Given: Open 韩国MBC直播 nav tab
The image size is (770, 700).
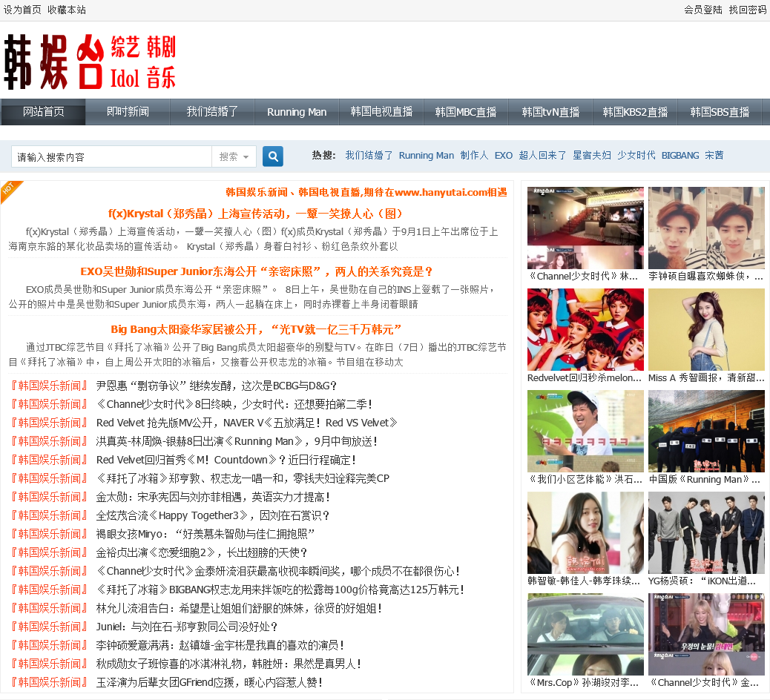Looking at the screenshot, I should pyautogui.click(x=466, y=112).
